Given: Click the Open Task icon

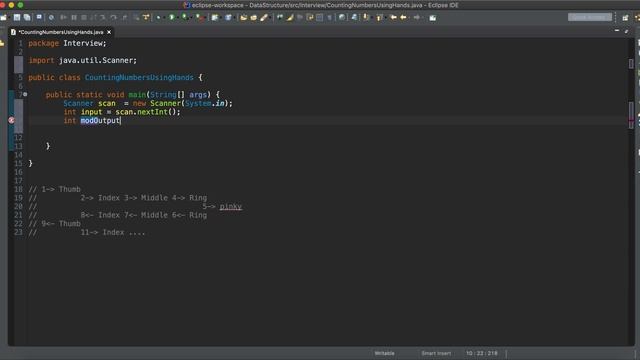Looking at the screenshot, I should point(253,18).
